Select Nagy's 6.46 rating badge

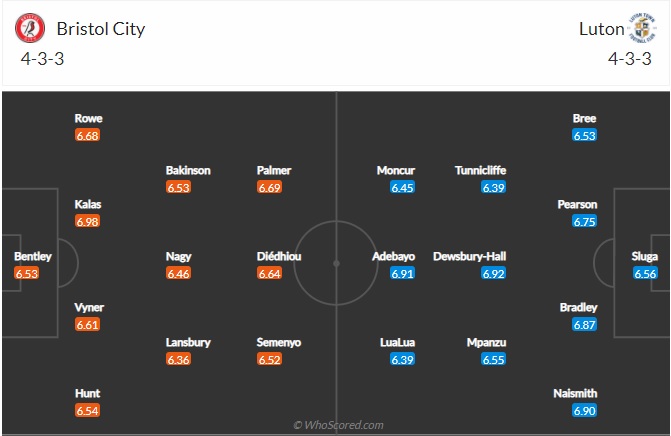(x=178, y=273)
